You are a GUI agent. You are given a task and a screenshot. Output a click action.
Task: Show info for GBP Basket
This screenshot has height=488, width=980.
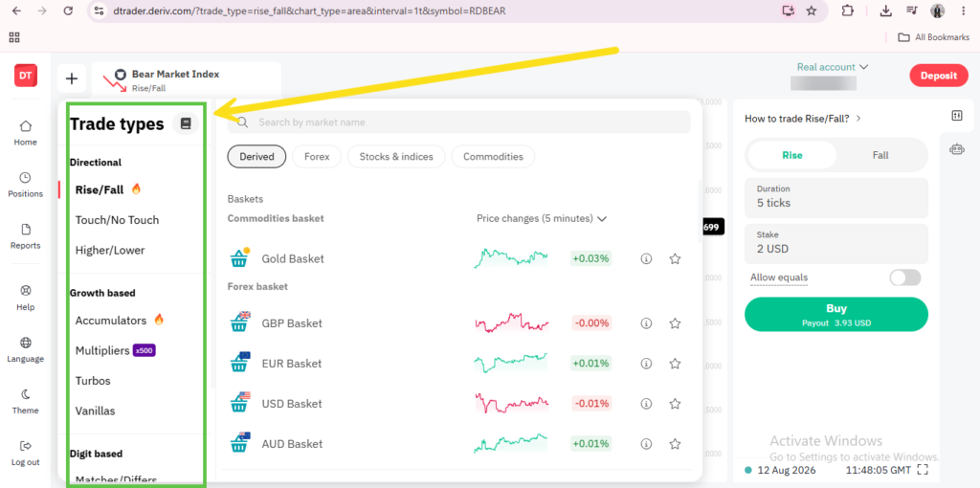tap(646, 323)
